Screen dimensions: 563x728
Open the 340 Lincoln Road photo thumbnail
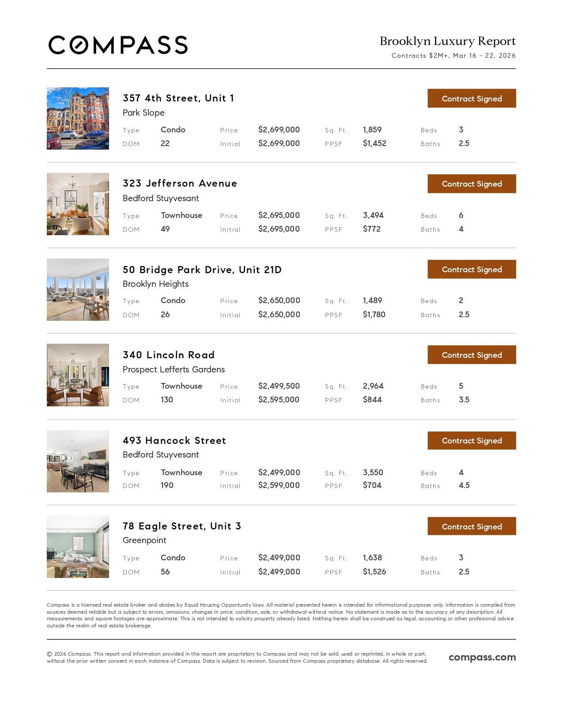(x=78, y=375)
